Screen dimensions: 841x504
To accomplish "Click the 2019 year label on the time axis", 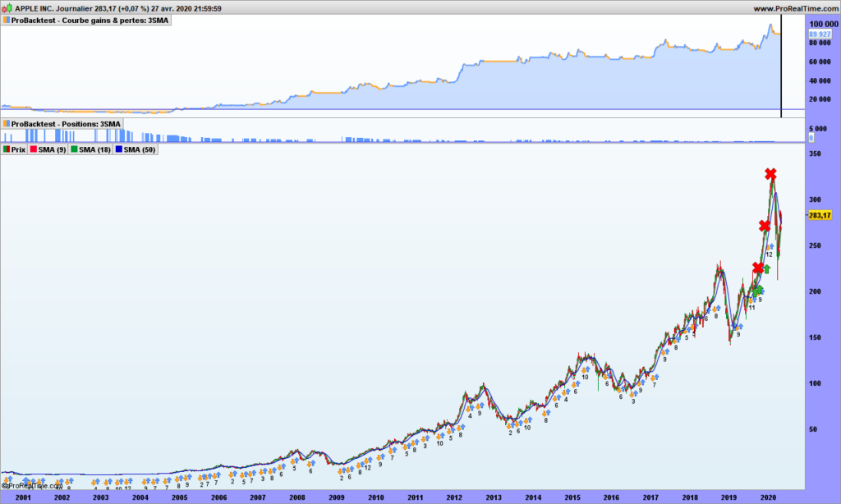I will pyautogui.click(x=729, y=497).
